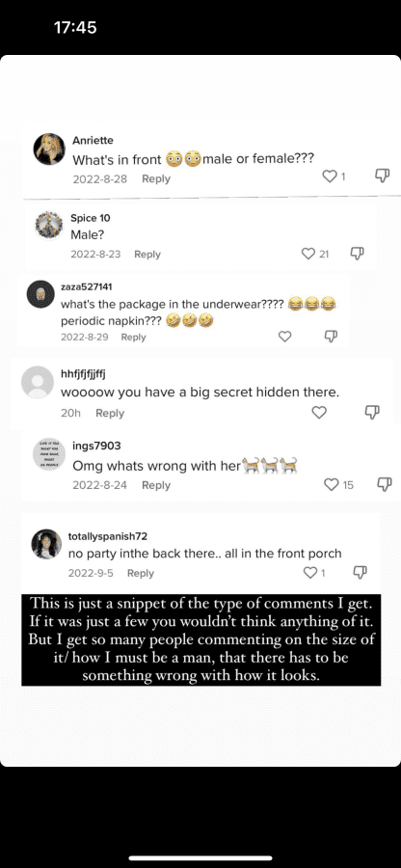Dislike zaza527141's comment

click(x=331, y=336)
